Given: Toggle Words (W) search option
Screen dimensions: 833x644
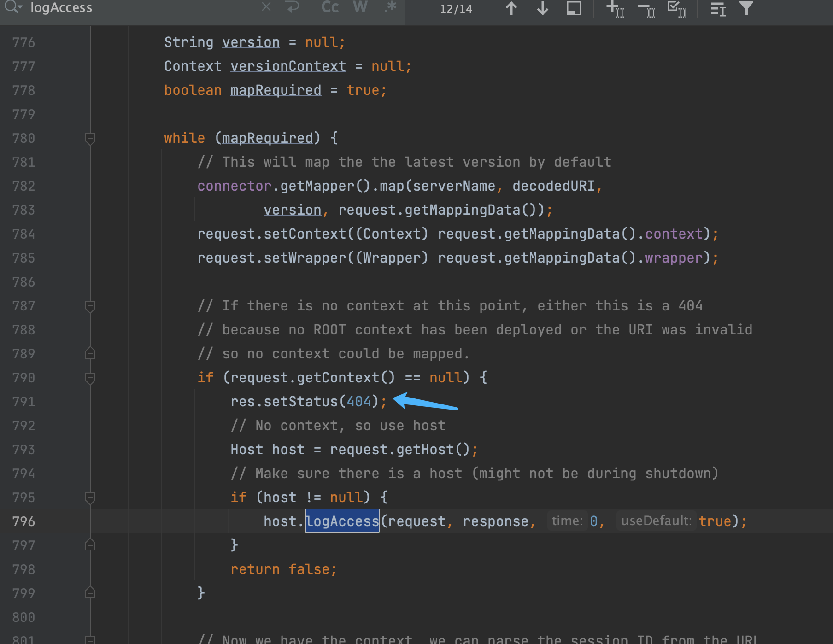Looking at the screenshot, I should point(360,7).
